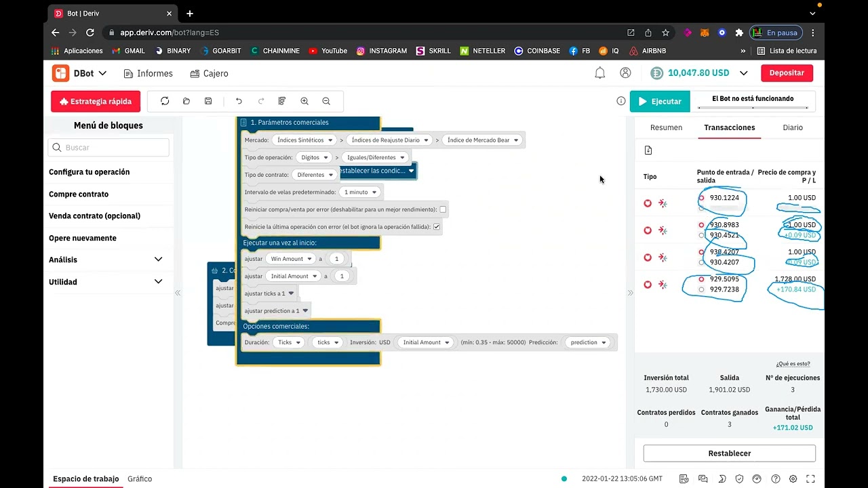The image size is (868, 488).
Task: Click the Depositar button
Action: pyautogui.click(x=787, y=73)
